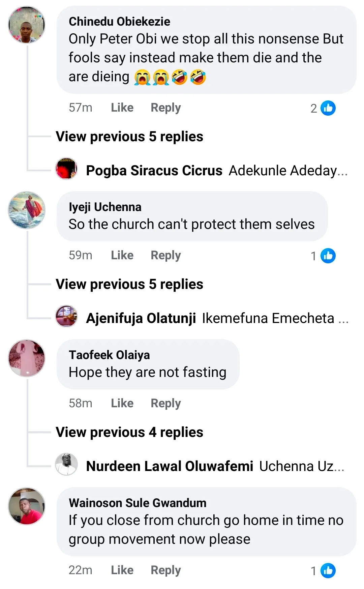Reply to Wainoson Sule Gwandum's comment
This screenshot has height=589, width=364.
point(165,570)
